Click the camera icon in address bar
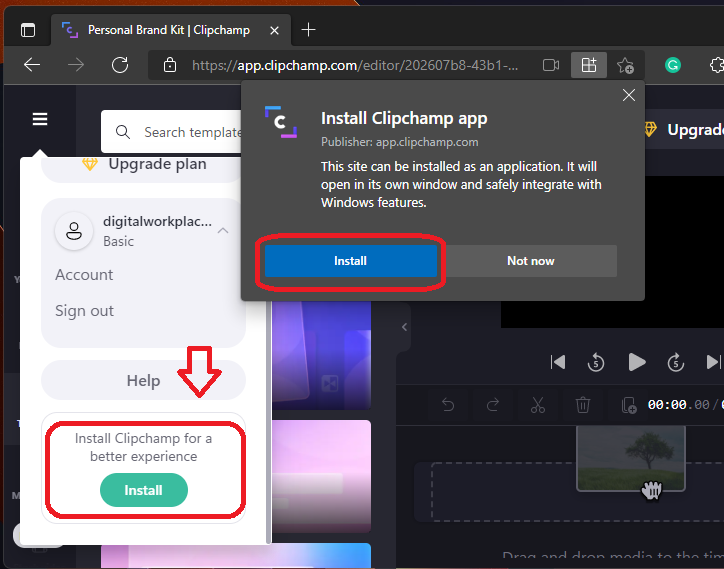This screenshot has height=569, width=724. (x=551, y=65)
